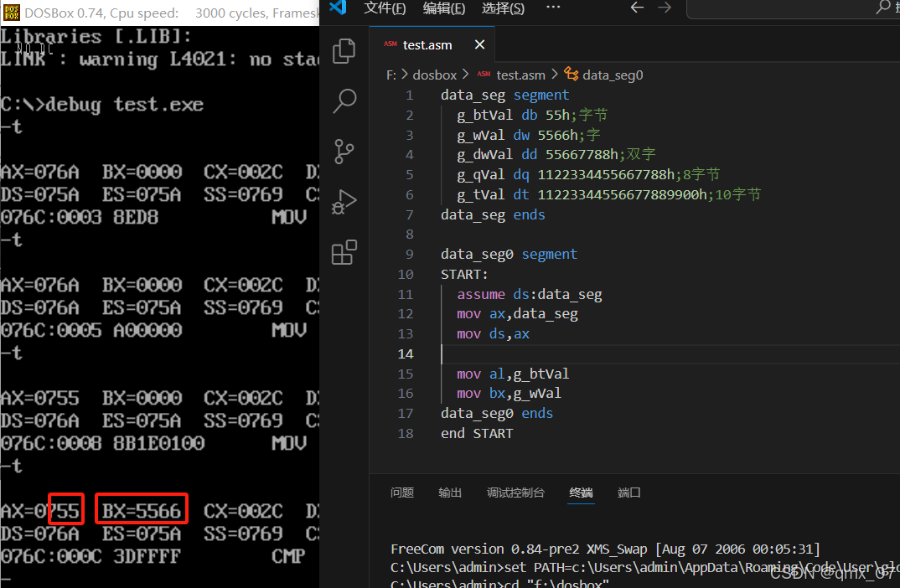This screenshot has width=900, height=588.
Task: Click the data_seg0 breadcrumb symbol
Action: tap(613, 75)
